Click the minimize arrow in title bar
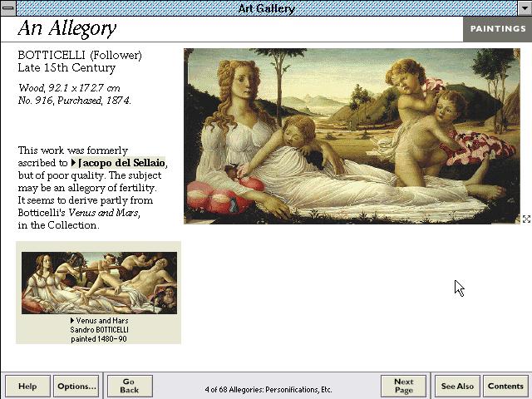532x399 pixels. [525, 7]
